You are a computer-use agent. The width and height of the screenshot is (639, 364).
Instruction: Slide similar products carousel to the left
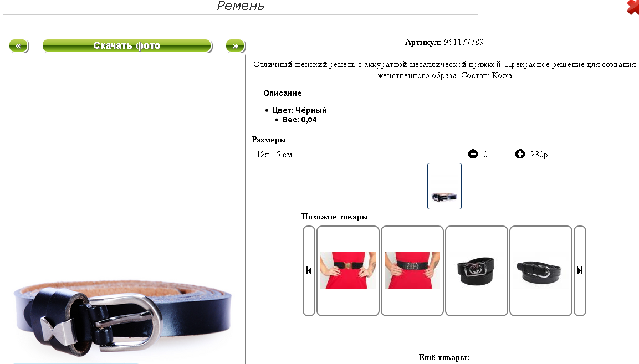pos(309,271)
